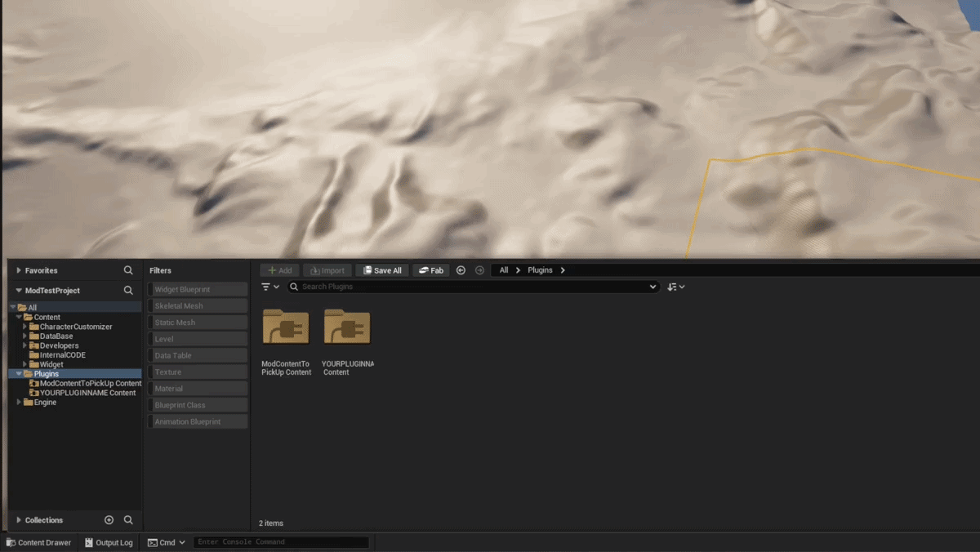This screenshot has width=980, height=552.
Task: Open the Cmd console type dropdown
Action: 167,542
